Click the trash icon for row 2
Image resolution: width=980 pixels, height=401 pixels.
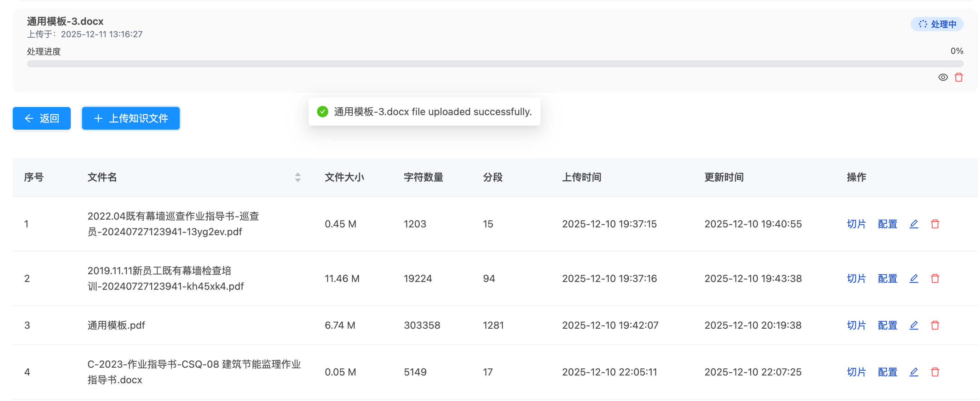coord(935,278)
